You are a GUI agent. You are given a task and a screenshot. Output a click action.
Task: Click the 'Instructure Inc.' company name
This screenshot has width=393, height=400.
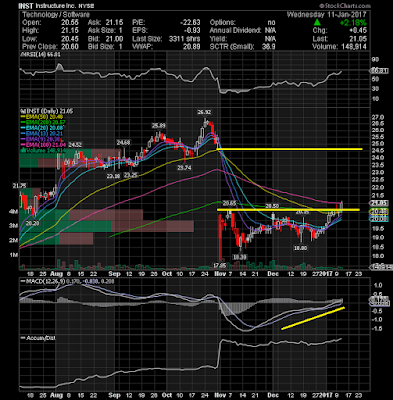(57, 6)
